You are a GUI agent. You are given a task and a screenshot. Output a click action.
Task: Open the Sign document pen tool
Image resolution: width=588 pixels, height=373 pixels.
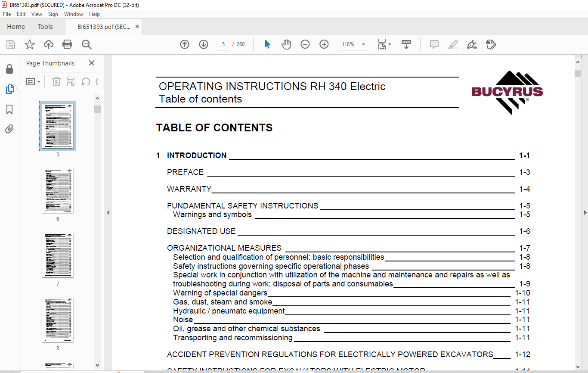472,44
